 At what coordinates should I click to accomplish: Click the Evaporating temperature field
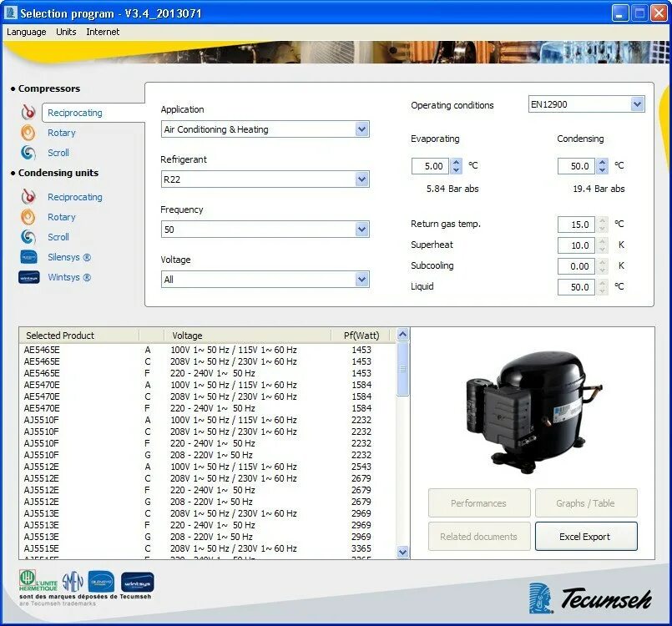tap(430, 166)
